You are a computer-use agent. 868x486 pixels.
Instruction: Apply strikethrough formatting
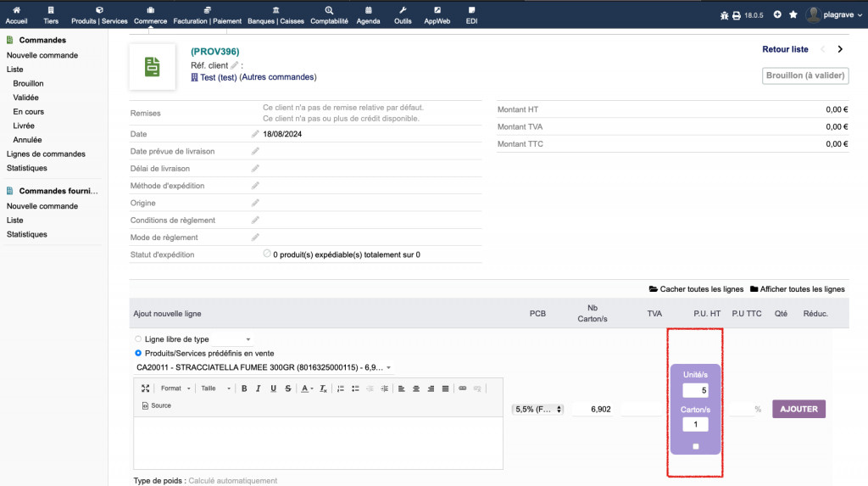[x=287, y=388]
